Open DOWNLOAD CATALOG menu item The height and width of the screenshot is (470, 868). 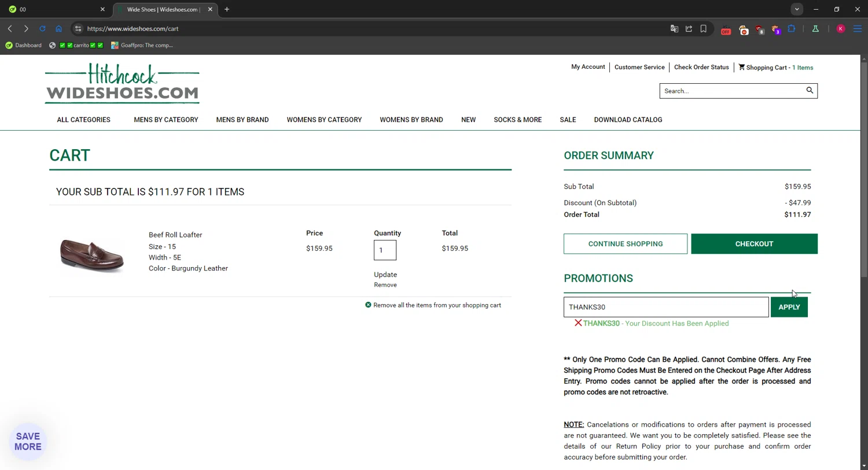[x=628, y=120]
